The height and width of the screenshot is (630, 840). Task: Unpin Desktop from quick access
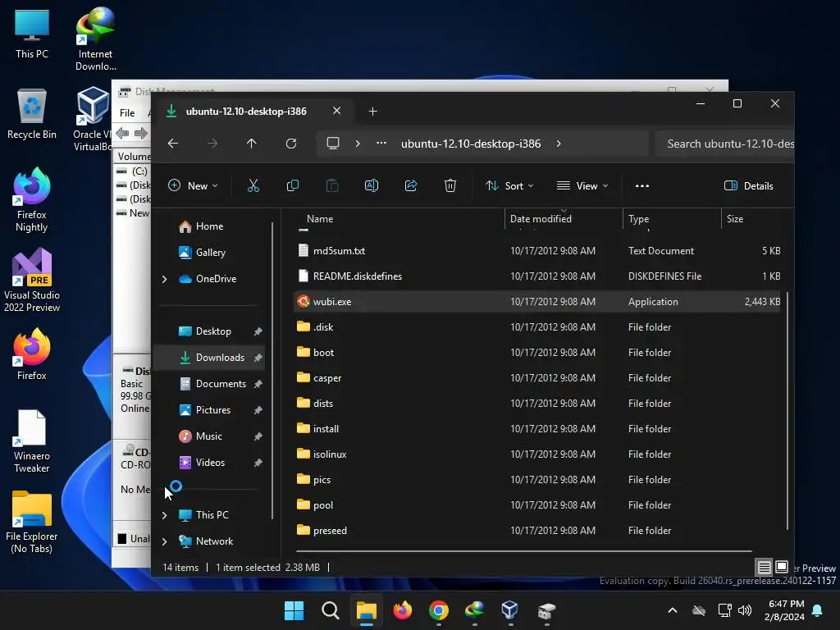pos(258,331)
